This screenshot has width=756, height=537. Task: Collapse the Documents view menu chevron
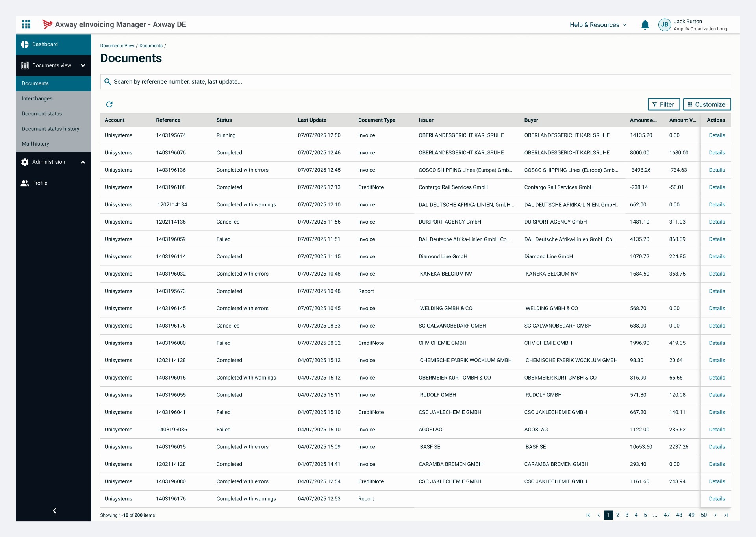pos(83,65)
